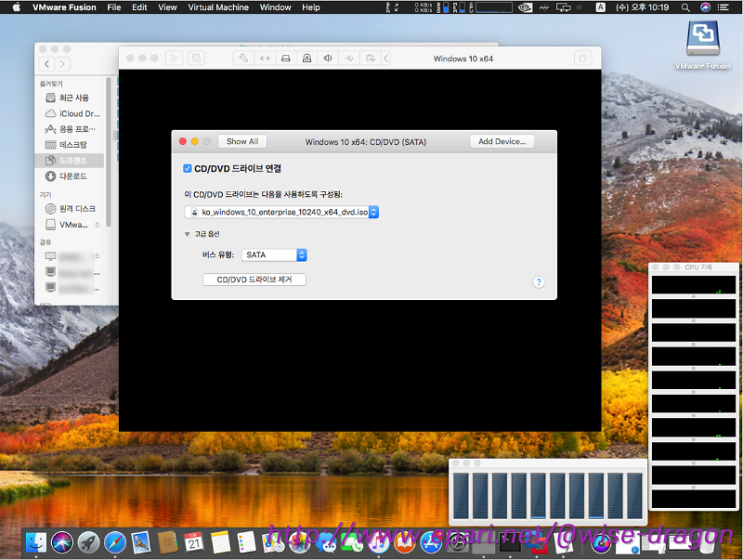The height and width of the screenshot is (560, 743).
Task: Go forward in the Finder window
Action: 62,63
